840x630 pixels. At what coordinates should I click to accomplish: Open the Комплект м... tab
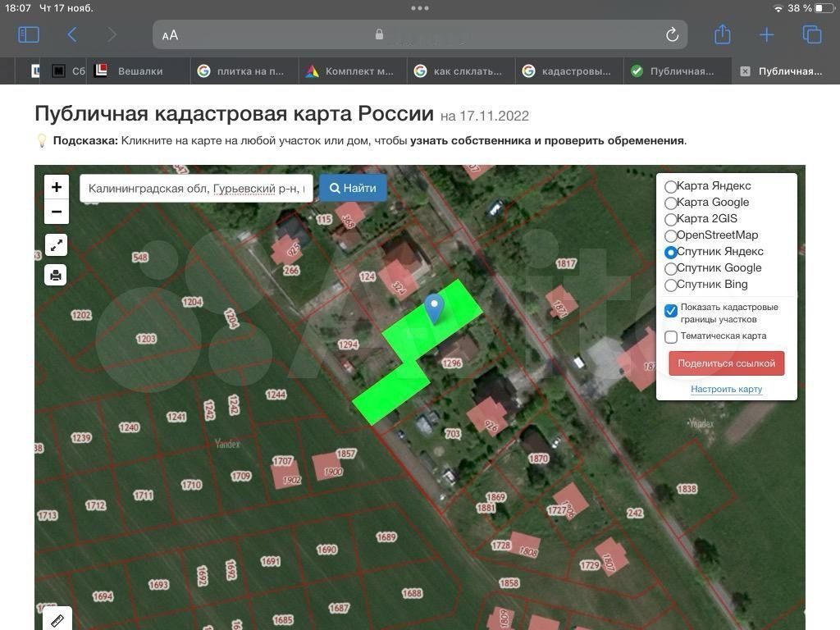(353, 71)
